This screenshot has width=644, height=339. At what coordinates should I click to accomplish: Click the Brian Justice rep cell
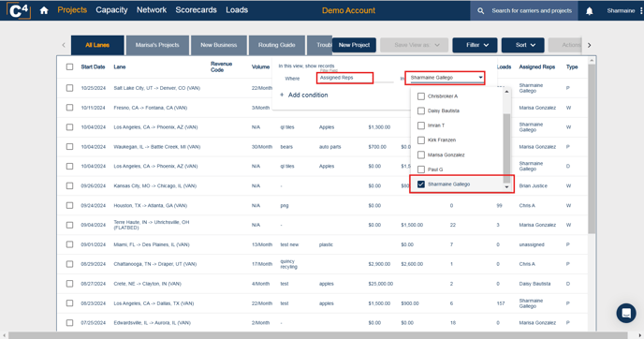[534, 185]
